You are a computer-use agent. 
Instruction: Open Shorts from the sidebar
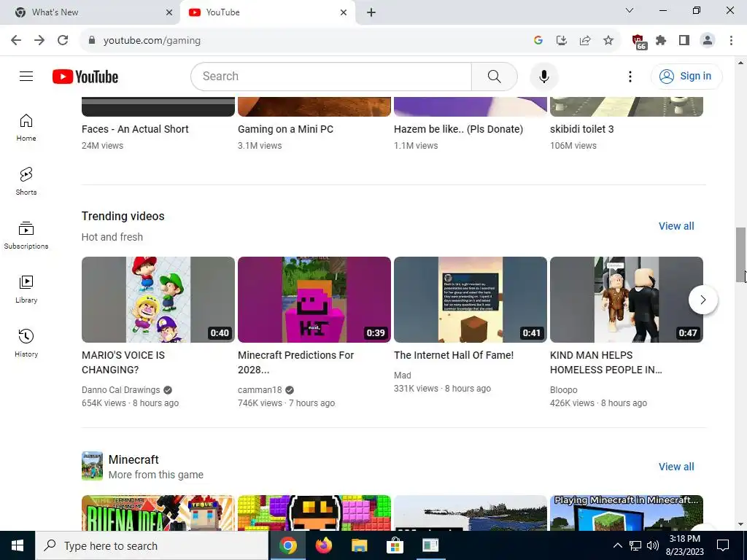(26, 182)
